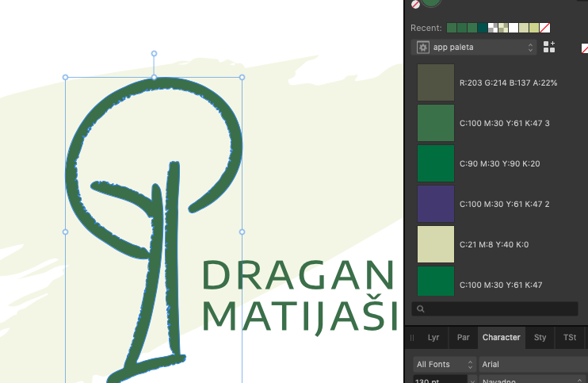Select the Character tab
This screenshot has width=588, height=383.
tap(502, 337)
